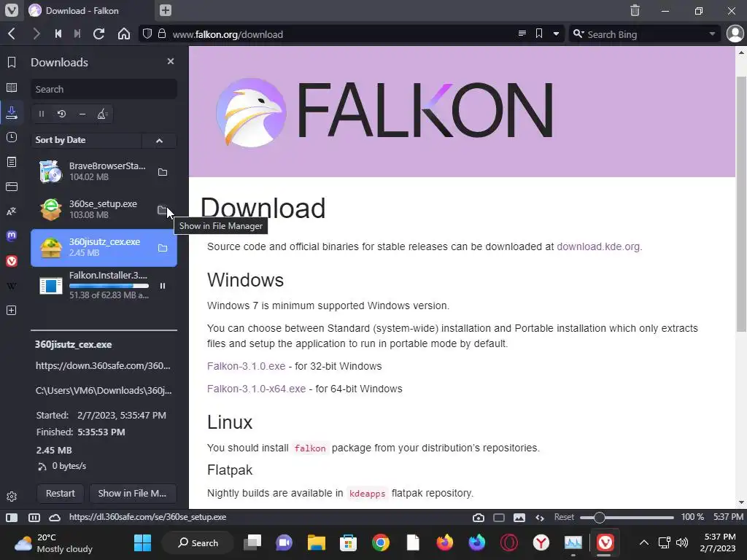Close the Downloads panel

click(x=171, y=61)
